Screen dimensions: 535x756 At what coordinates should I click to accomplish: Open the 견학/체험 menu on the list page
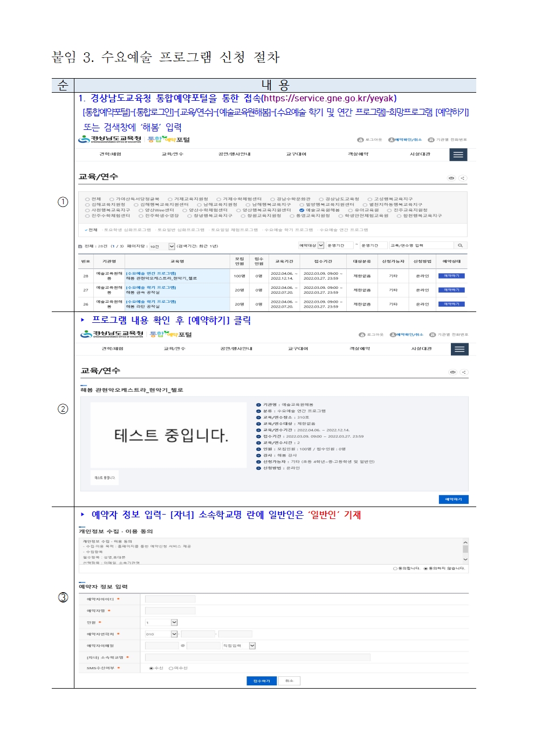[x=111, y=155]
